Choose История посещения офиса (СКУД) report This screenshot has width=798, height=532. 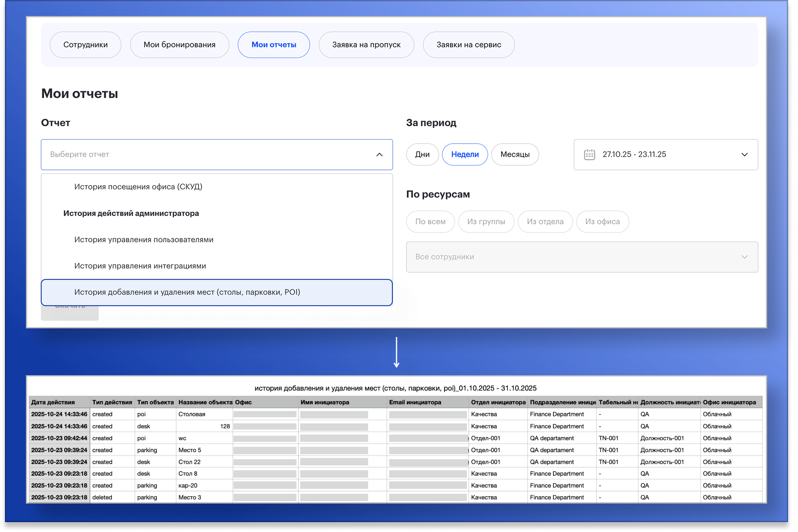point(138,187)
